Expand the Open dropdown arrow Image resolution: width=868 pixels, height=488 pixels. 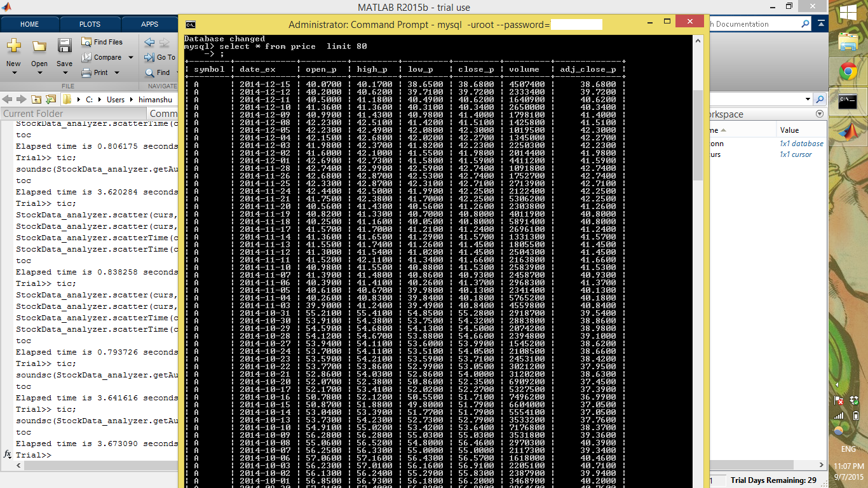[x=39, y=72]
